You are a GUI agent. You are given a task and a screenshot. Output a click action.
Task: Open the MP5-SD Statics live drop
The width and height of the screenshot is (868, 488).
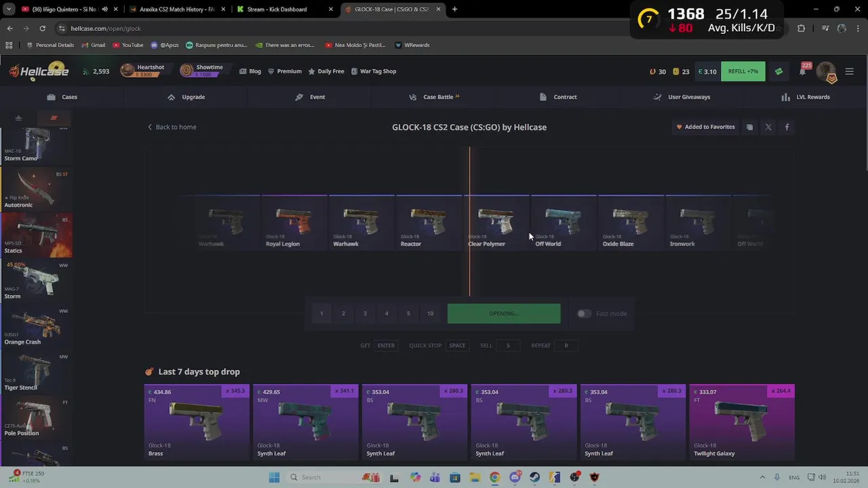click(x=36, y=235)
